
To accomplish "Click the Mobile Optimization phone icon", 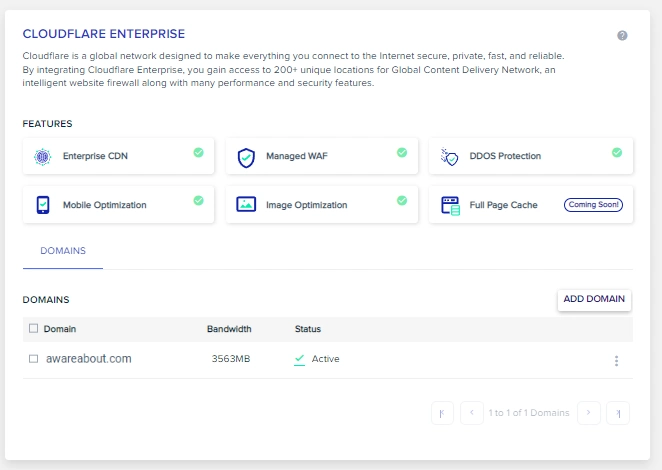I will pos(43,205).
